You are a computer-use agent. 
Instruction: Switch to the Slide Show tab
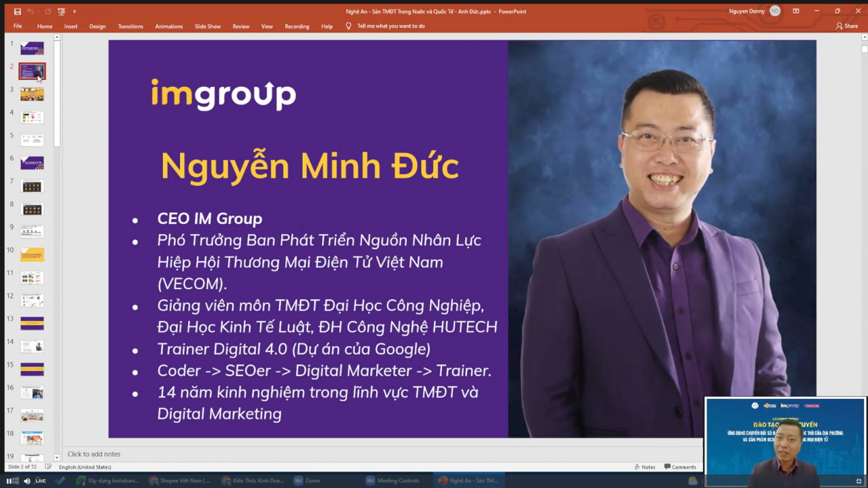tap(207, 26)
